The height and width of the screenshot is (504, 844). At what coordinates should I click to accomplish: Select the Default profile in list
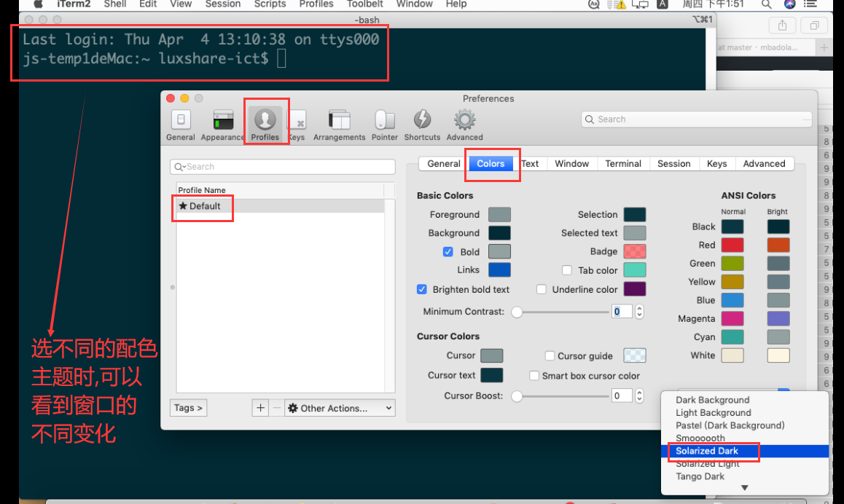(281, 206)
